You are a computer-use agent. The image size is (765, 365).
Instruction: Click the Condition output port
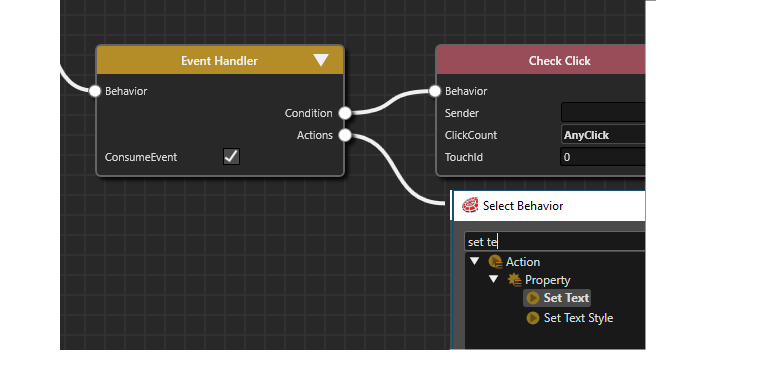click(345, 113)
